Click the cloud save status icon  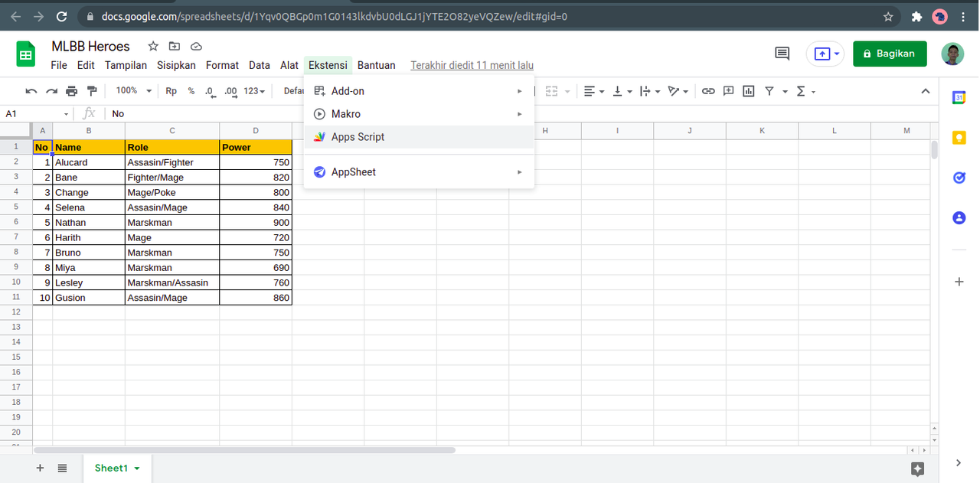[196, 46]
